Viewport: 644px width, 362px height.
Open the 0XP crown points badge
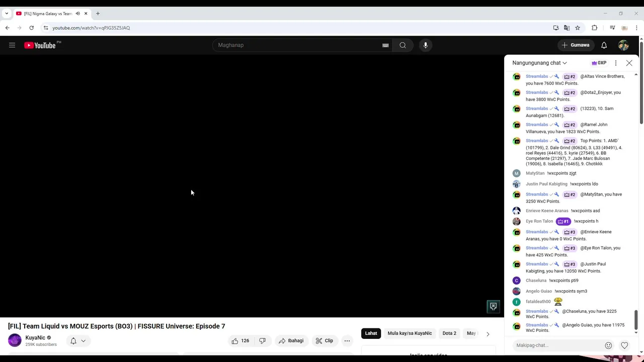(599, 63)
